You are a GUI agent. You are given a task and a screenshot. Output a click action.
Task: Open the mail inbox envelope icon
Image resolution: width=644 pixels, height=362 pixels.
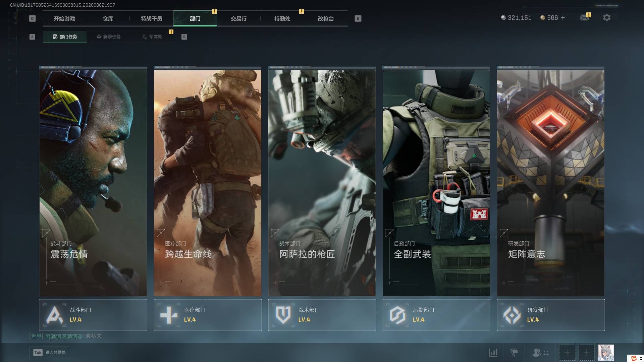pyautogui.click(x=585, y=18)
